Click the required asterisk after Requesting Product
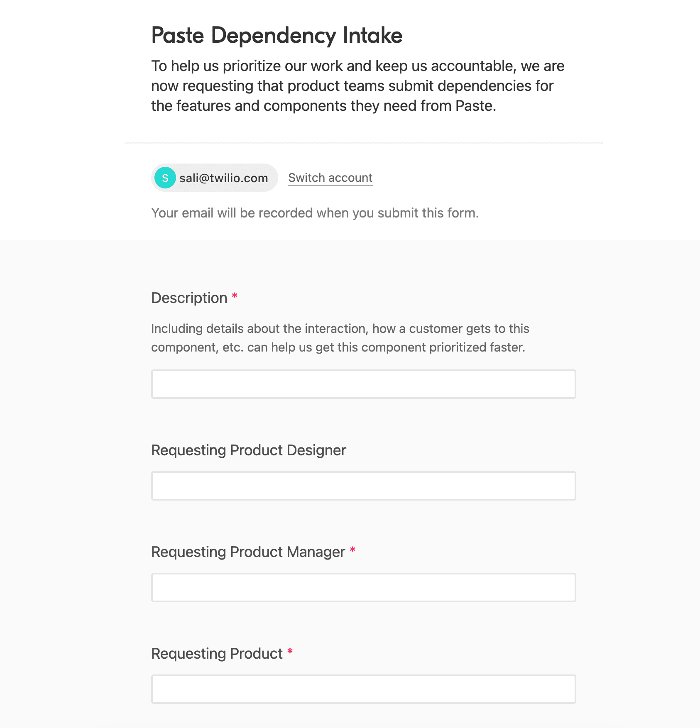 [290, 652]
